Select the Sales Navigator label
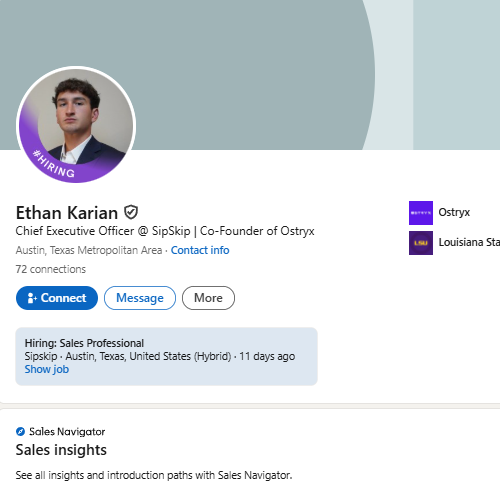The height and width of the screenshot is (500, 500). tap(67, 432)
